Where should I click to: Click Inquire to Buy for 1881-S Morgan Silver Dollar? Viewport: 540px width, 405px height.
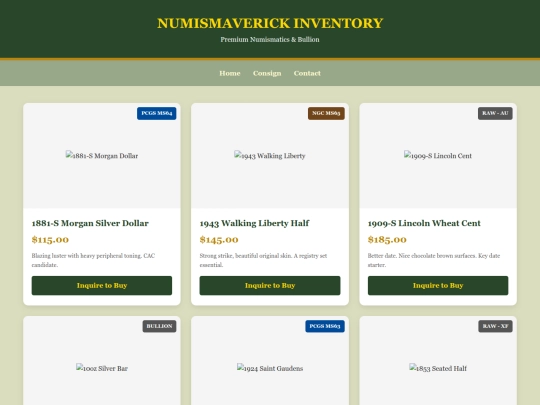pyautogui.click(x=102, y=285)
